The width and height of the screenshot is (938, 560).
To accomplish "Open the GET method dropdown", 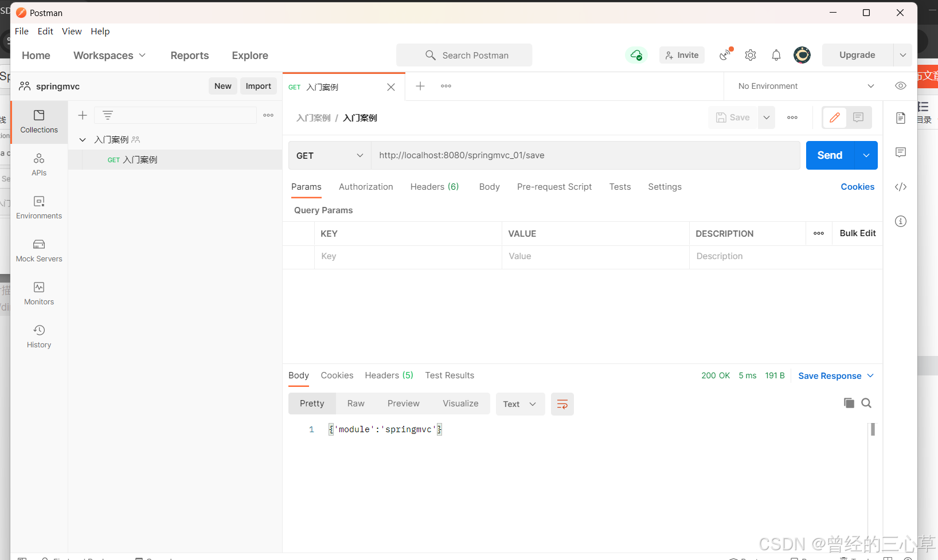I will [x=330, y=156].
